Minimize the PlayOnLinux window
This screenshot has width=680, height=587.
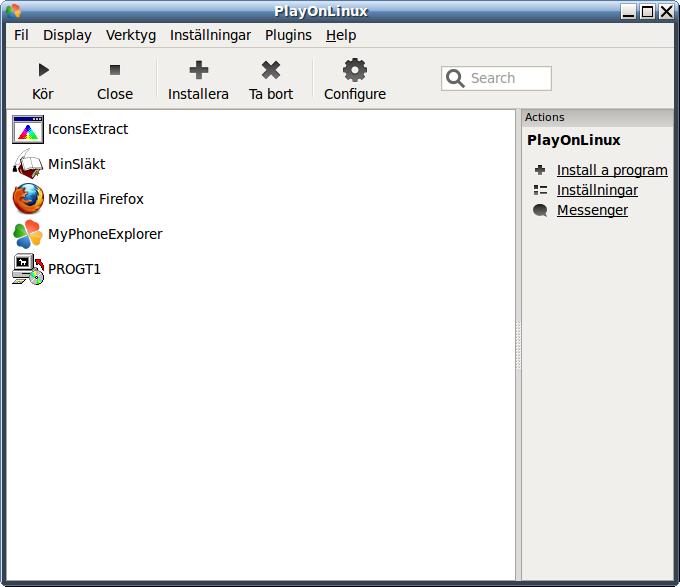[x=628, y=11]
